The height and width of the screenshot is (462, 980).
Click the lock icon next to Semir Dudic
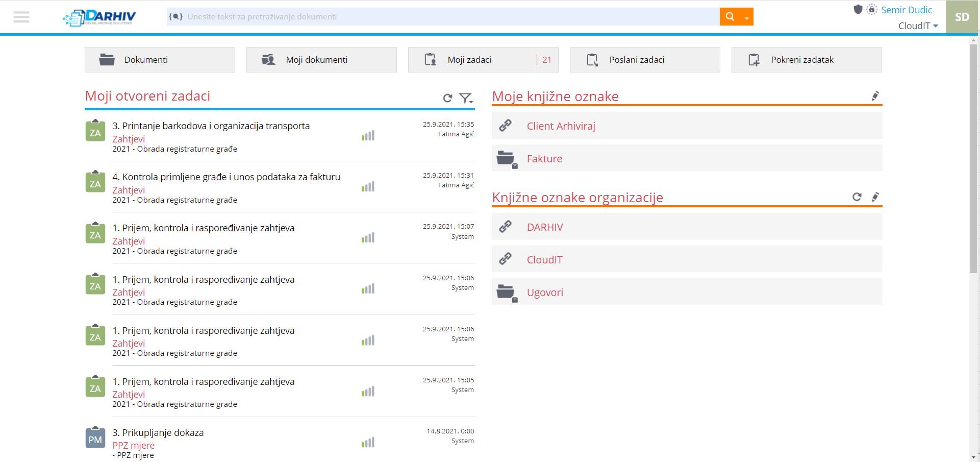[872, 10]
